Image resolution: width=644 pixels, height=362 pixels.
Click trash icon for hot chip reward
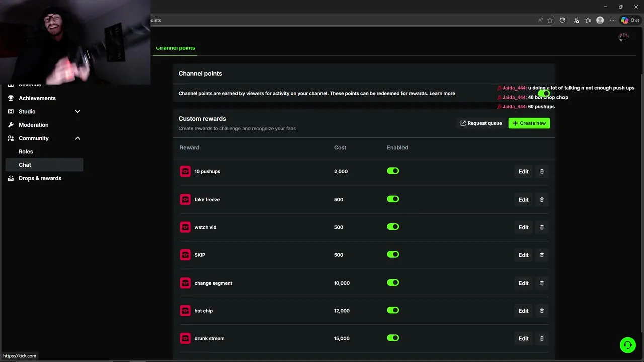[x=542, y=311]
